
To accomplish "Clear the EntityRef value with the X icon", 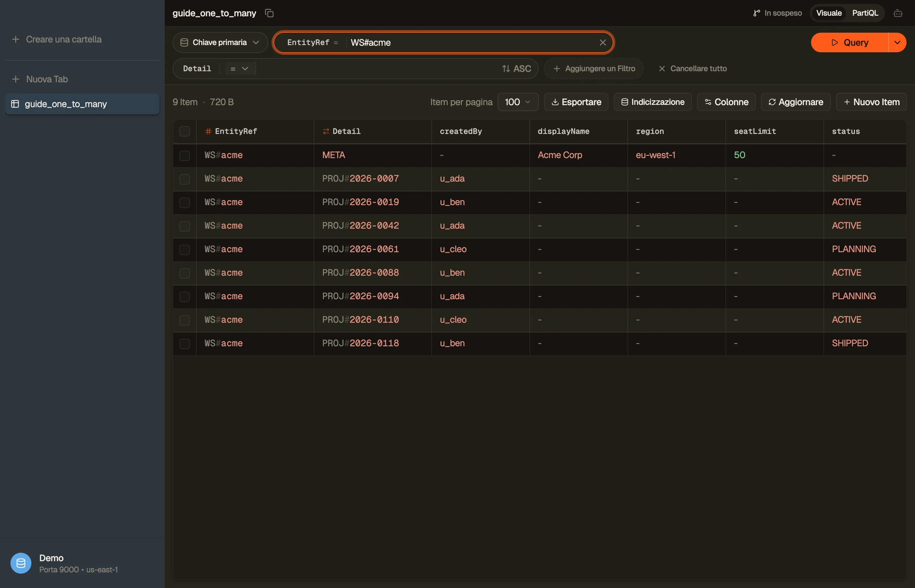I will 603,42.
